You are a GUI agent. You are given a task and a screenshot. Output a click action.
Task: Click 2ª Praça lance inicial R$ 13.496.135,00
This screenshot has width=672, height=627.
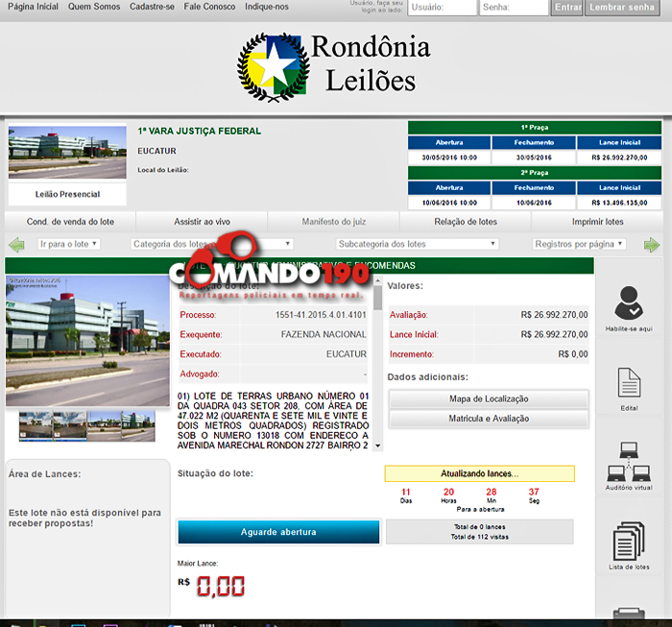619,203
